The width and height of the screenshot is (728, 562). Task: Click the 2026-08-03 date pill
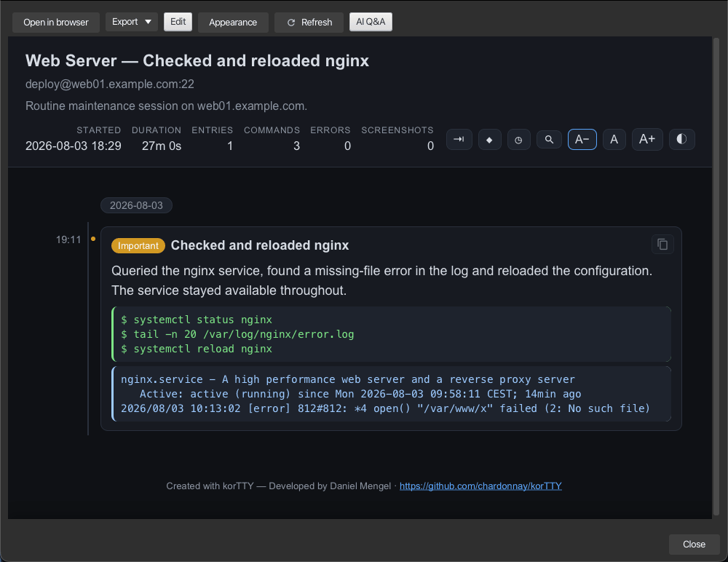[x=137, y=205]
